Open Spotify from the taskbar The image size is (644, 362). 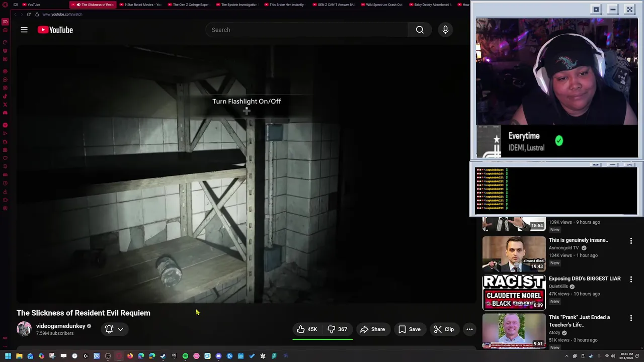(x=185, y=356)
